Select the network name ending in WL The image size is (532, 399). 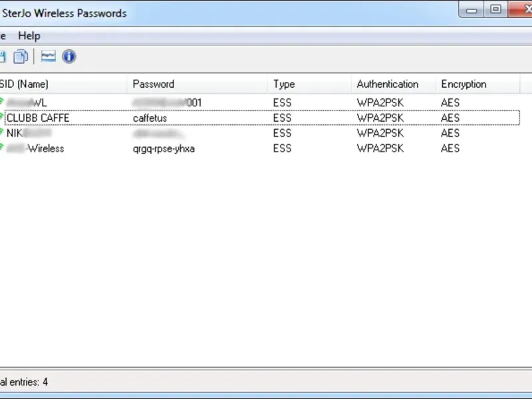[x=27, y=102]
